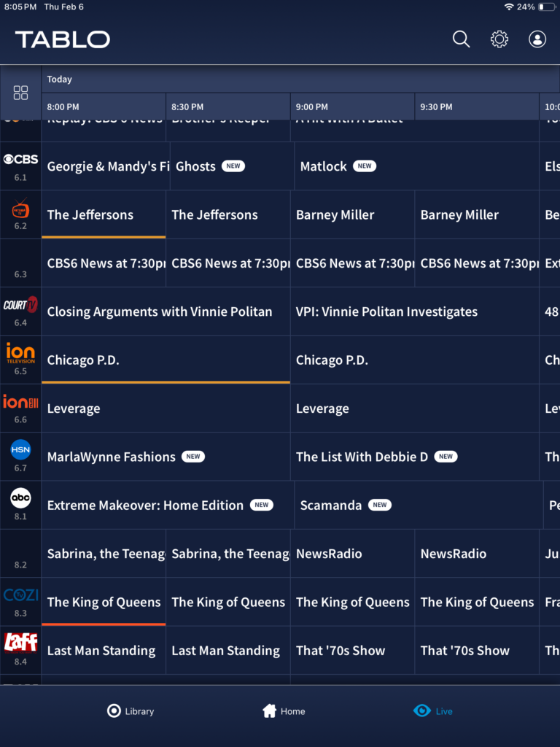Select the HSN 6.7 channel logo
Viewport: 560px width, 747px height.
pos(20,450)
